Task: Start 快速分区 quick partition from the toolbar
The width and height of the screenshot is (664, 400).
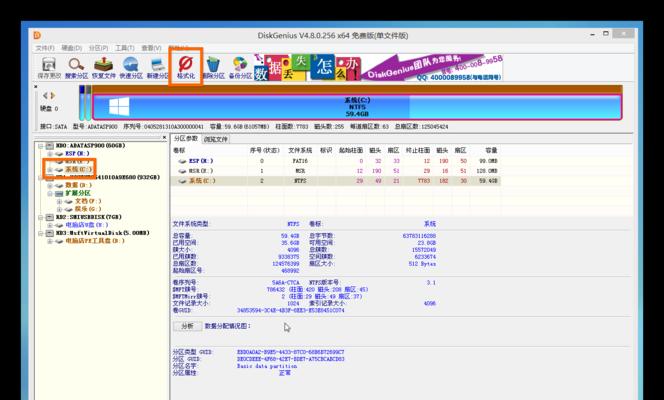Action: tap(131, 68)
